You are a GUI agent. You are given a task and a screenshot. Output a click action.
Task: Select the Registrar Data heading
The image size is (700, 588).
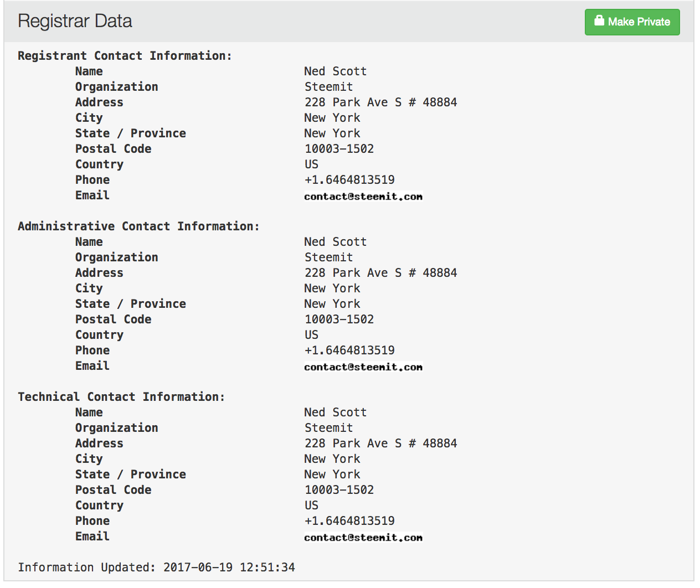tap(75, 21)
